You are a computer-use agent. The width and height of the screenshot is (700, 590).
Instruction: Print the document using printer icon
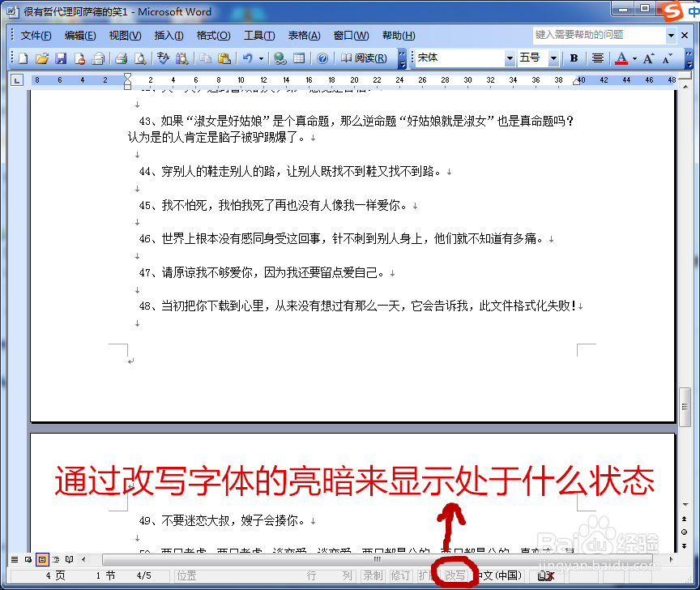[121, 58]
